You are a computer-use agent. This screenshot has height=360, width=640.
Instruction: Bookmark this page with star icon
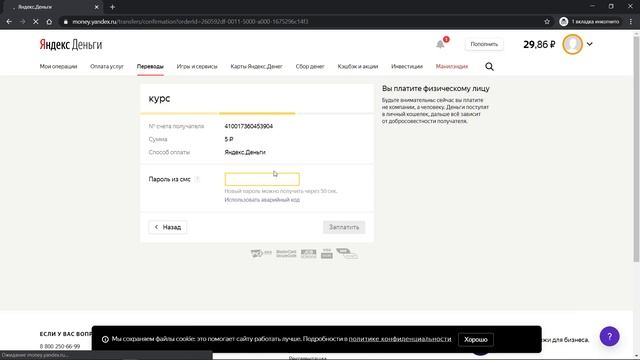[547, 22]
